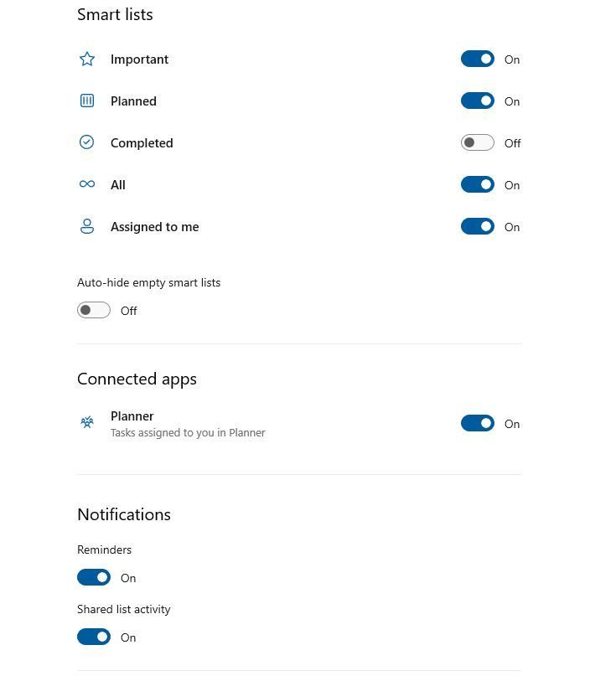Image resolution: width=616 pixels, height=676 pixels.
Task: Enable Auto-hide empty smart lists
Action: (94, 311)
